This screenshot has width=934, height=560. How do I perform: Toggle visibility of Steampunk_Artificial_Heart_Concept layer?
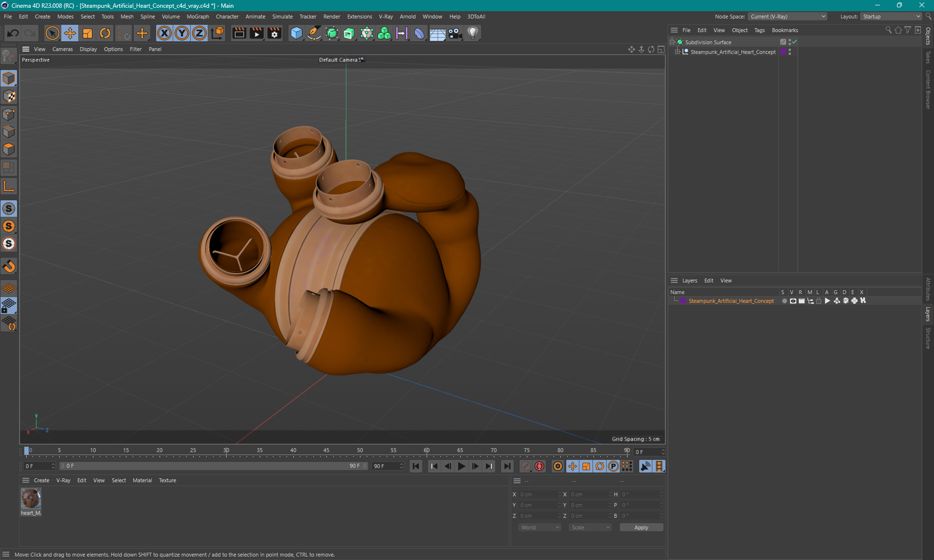click(x=792, y=301)
